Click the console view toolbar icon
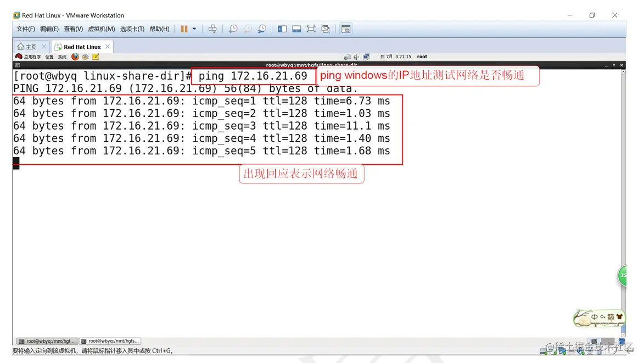This screenshot has height=363, width=644. (346, 29)
